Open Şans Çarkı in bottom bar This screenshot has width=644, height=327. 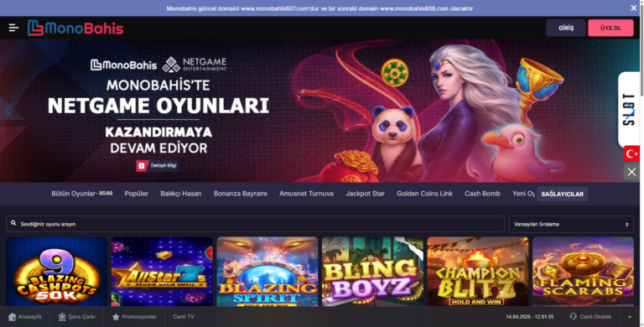[x=77, y=317]
